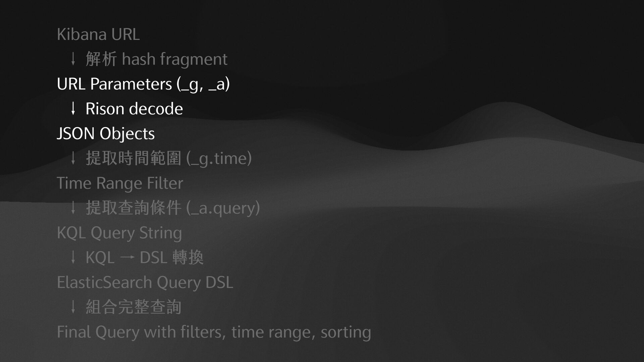Click the arrow before '(_a.query)' step

point(73,208)
